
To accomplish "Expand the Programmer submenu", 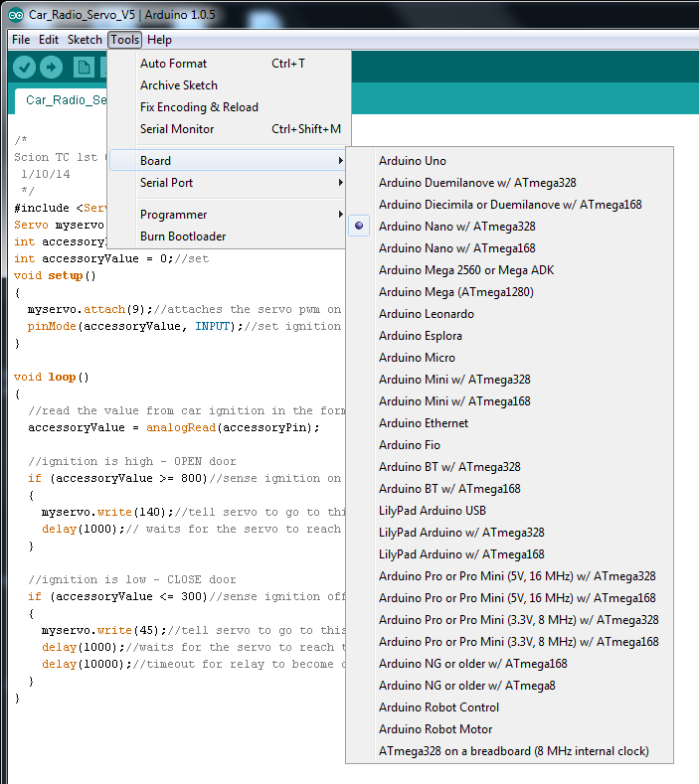I will (228, 215).
